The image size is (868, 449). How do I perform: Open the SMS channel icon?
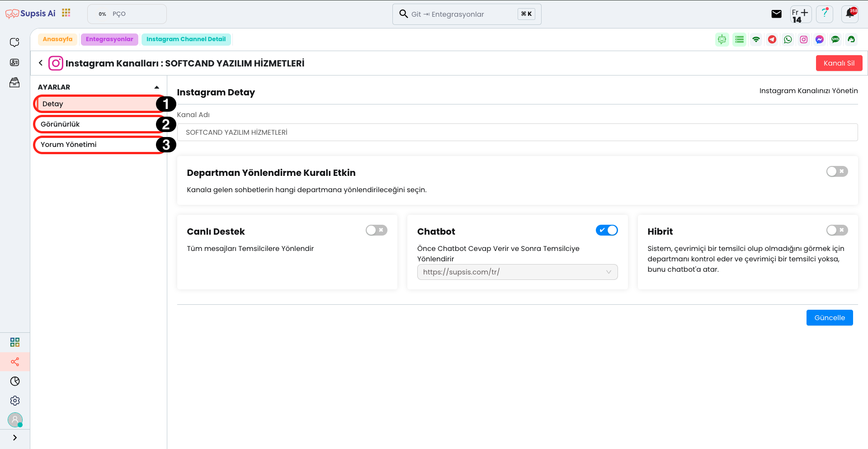point(835,39)
